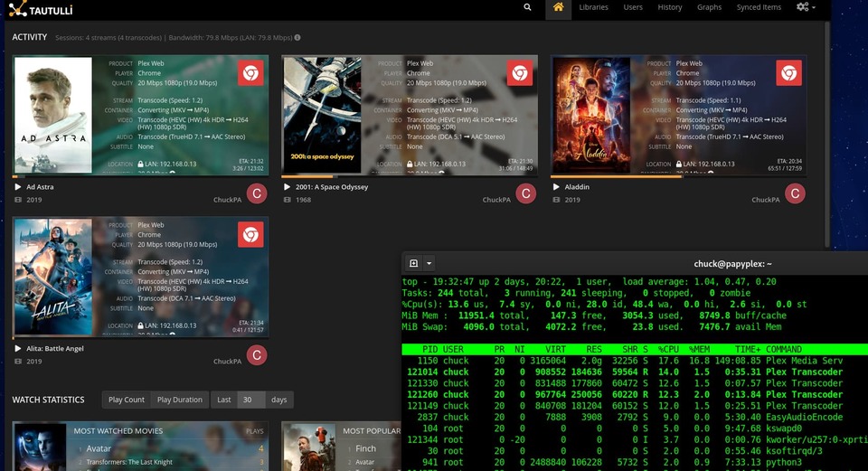Click the bandwidth info icon in Activity header

tap(297, 38)
